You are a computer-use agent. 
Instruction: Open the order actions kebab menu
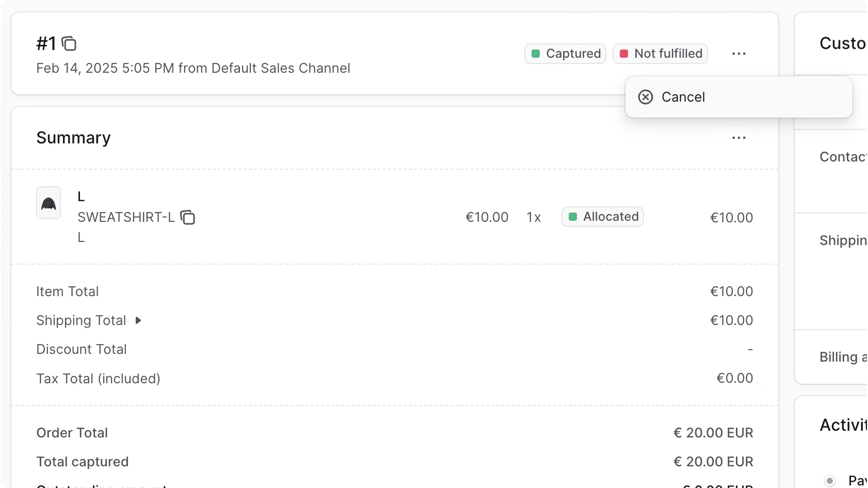tap(739, 54)
